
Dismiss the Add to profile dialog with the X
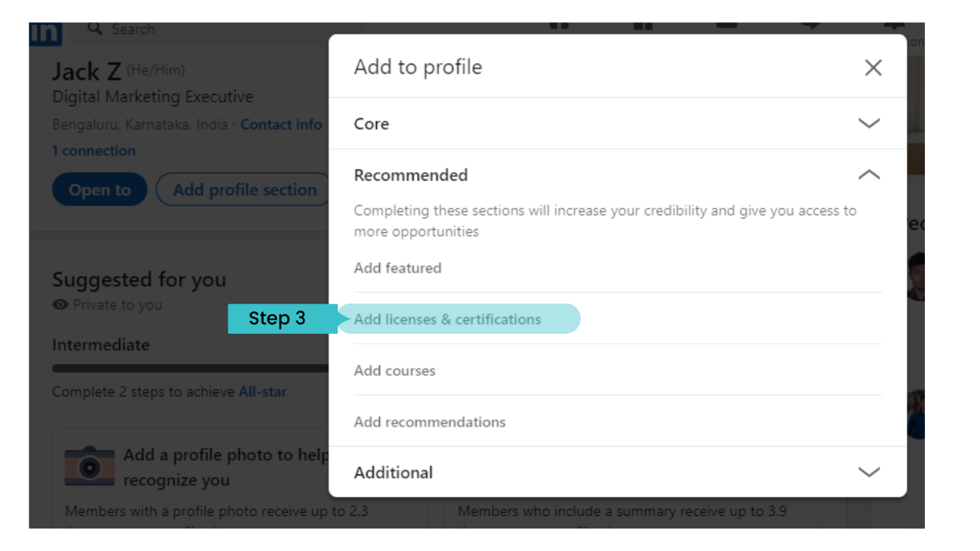[x=873, y=67]
